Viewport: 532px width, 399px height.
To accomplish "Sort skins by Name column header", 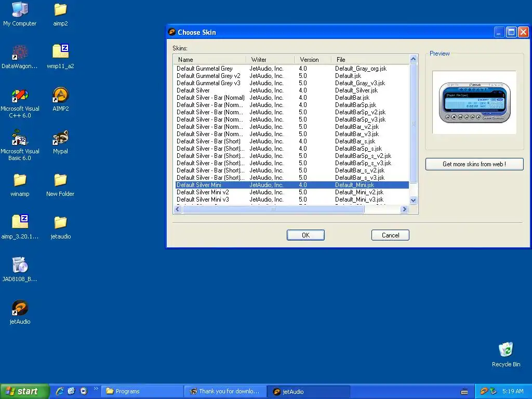I will [x=210, y=59].
